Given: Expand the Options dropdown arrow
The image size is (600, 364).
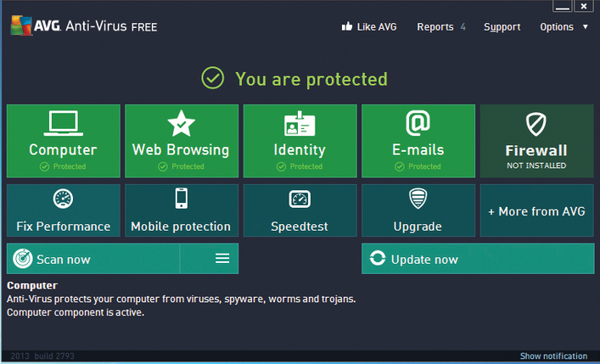Looking at the screenshot, I should (x=585, y=27).
